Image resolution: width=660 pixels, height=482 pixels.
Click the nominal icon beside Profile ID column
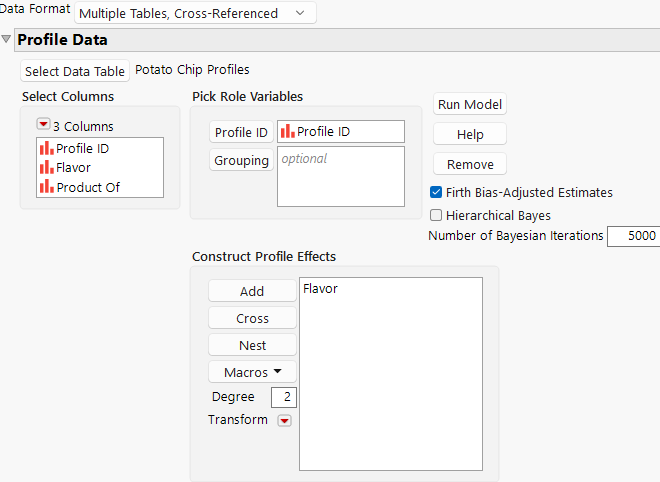(x=47, y=148)
